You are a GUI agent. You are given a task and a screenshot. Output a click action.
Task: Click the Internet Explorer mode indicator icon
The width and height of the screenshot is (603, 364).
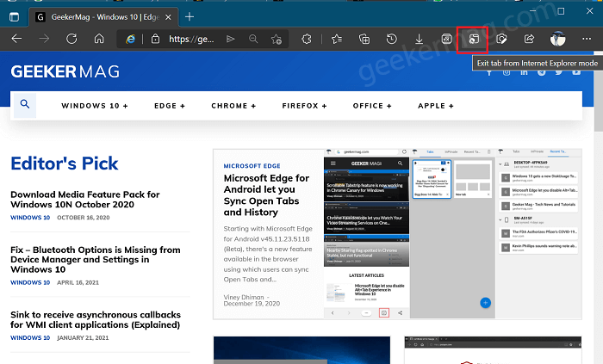coord(130,39)
